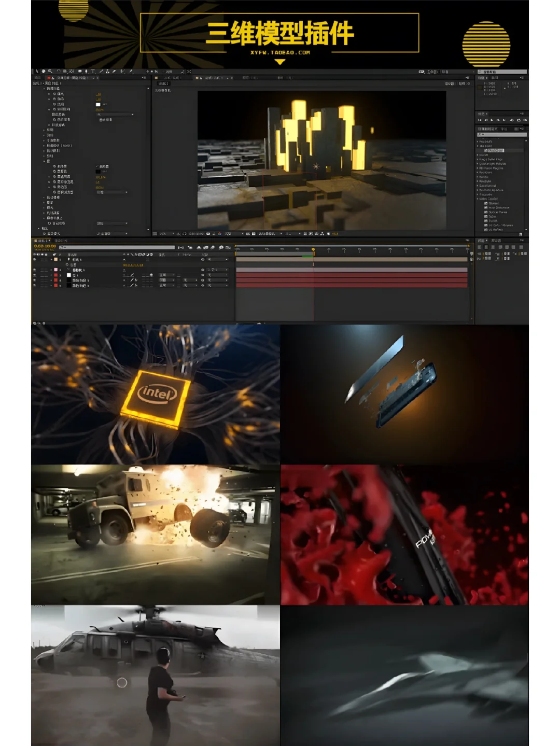Switch to the Project panel tab
The height and width of the screenshot is (746, 560).
coord(37,78)
